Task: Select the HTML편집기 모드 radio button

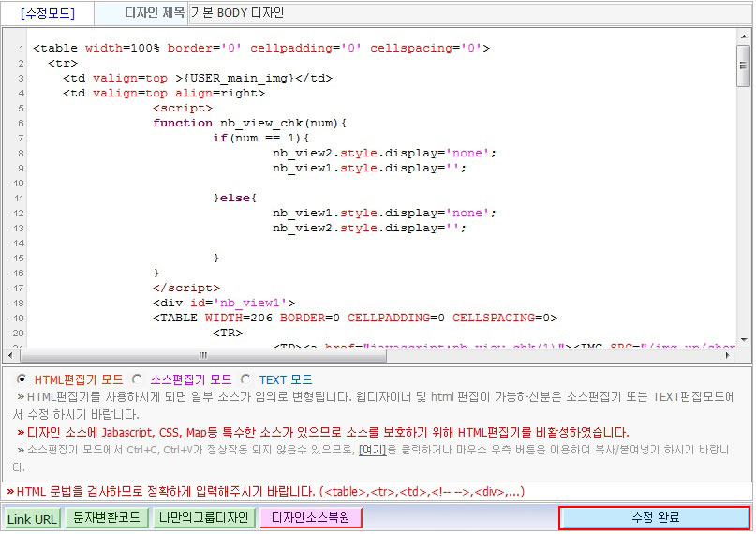Action: [x=22, y=378]
